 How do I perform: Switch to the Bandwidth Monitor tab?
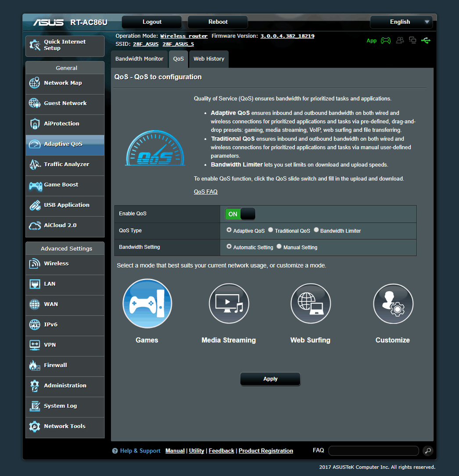coord(139,59)
